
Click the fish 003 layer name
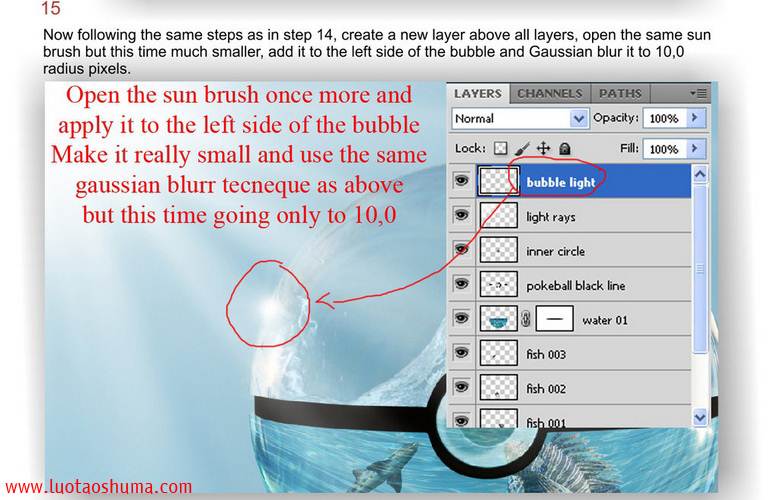(546, 354)
